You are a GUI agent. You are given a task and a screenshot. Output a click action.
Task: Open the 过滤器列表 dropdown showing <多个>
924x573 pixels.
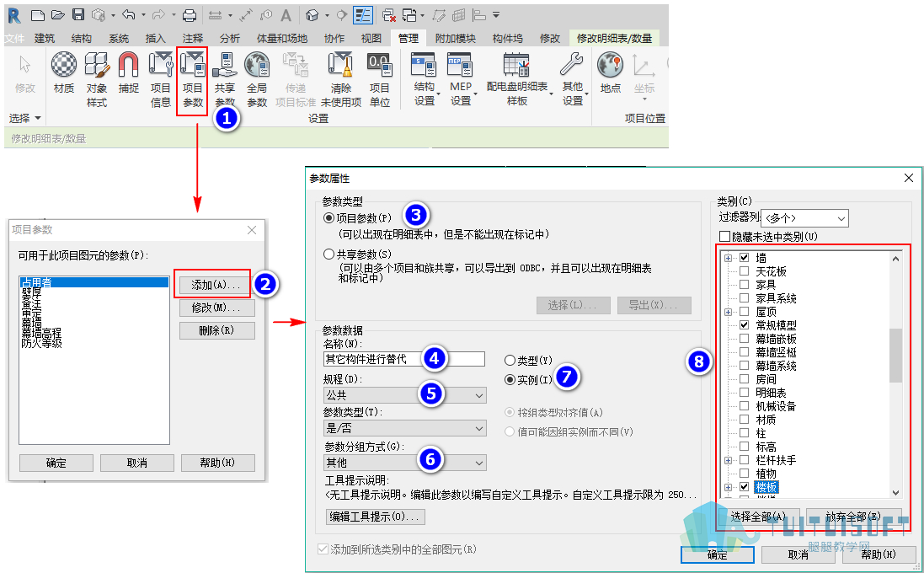pos(805,218)
